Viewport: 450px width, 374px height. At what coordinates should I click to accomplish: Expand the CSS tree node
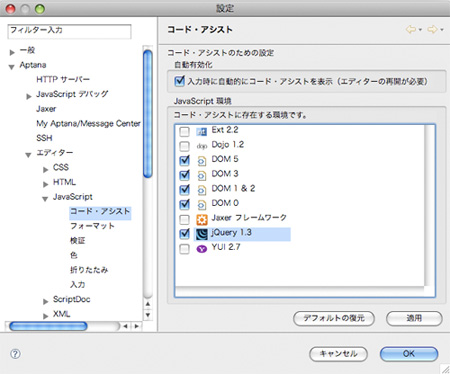[x=46, y=170]
